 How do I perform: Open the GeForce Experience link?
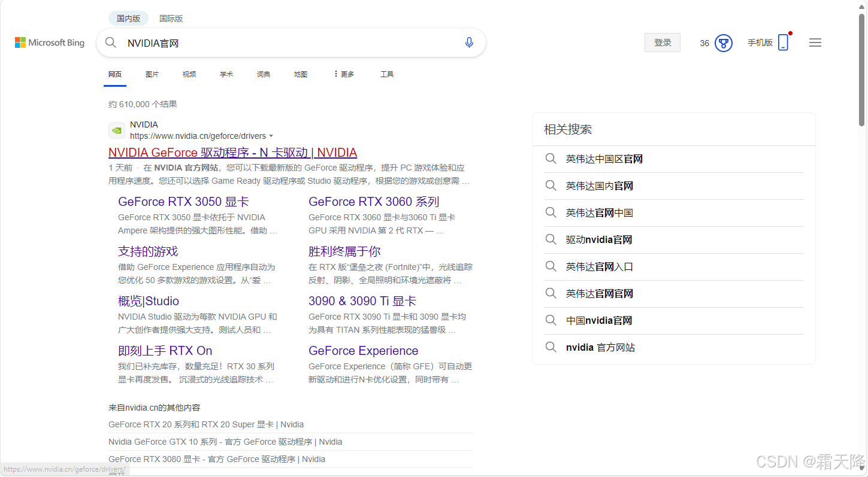point(364,351)
